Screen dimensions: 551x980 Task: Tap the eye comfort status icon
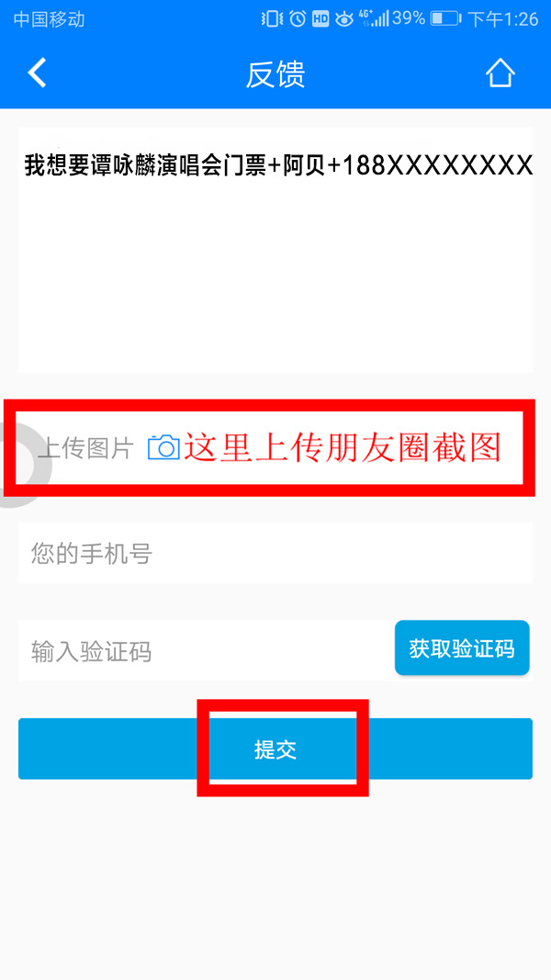(x=343, y=19)
